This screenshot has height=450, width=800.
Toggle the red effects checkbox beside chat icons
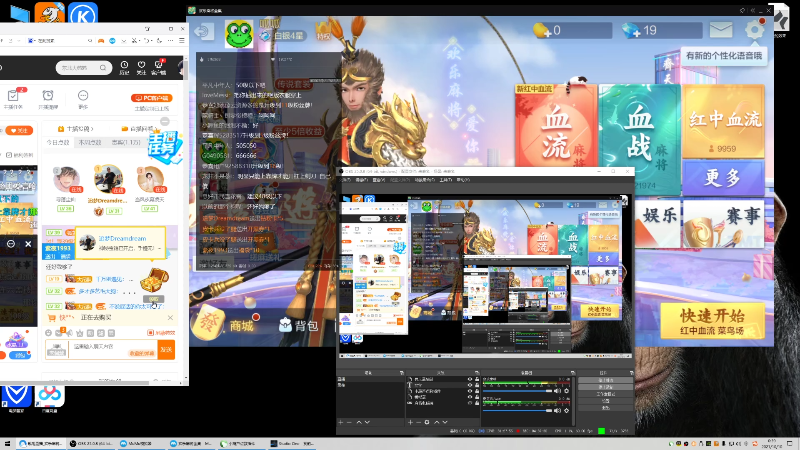151,333
